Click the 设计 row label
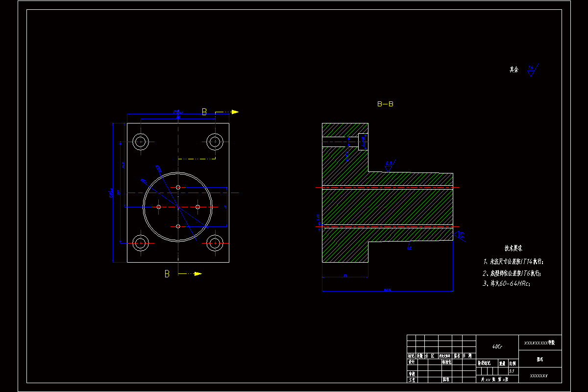 [412, 362]
